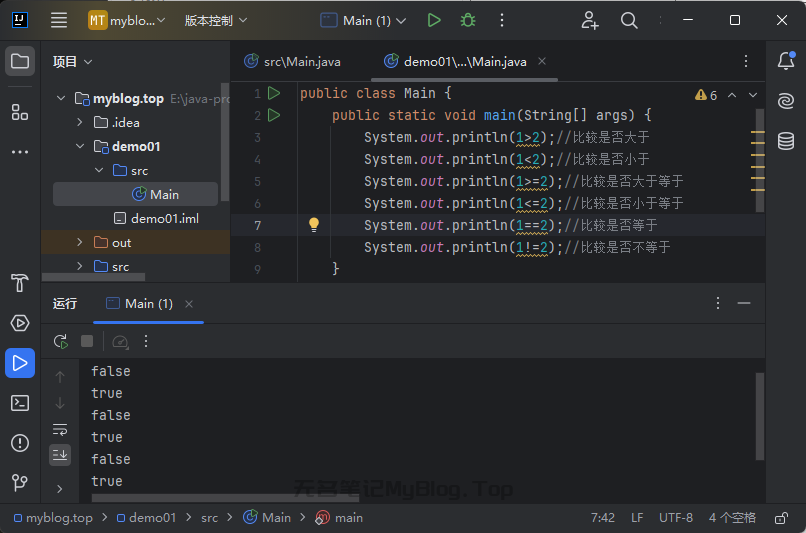Click the profiler gauge icon in Run toolbar

[120, 341]
